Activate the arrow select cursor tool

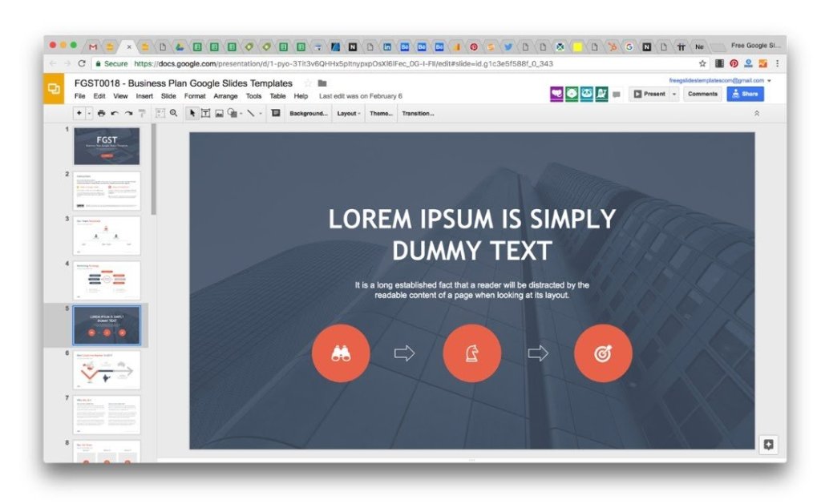coord(192,114)
